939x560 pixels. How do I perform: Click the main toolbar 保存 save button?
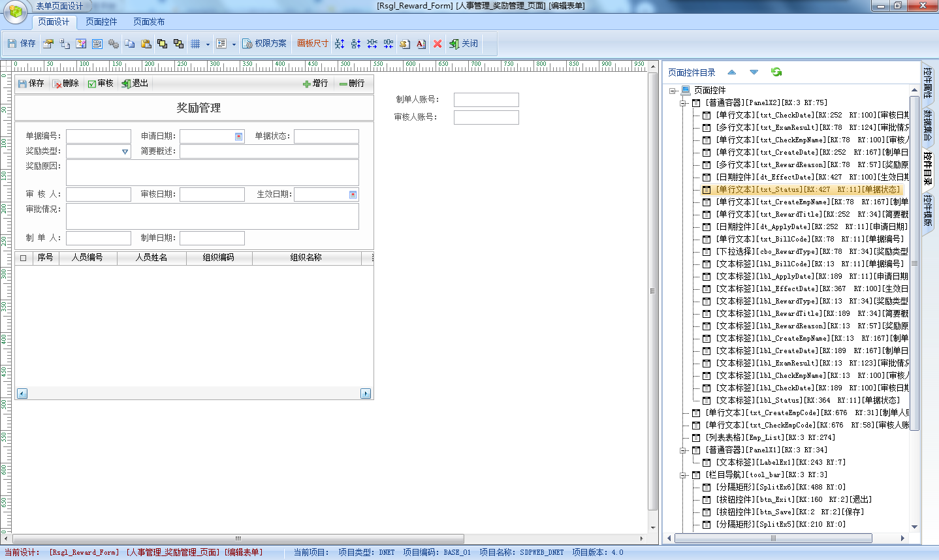[x=22, y=44]
